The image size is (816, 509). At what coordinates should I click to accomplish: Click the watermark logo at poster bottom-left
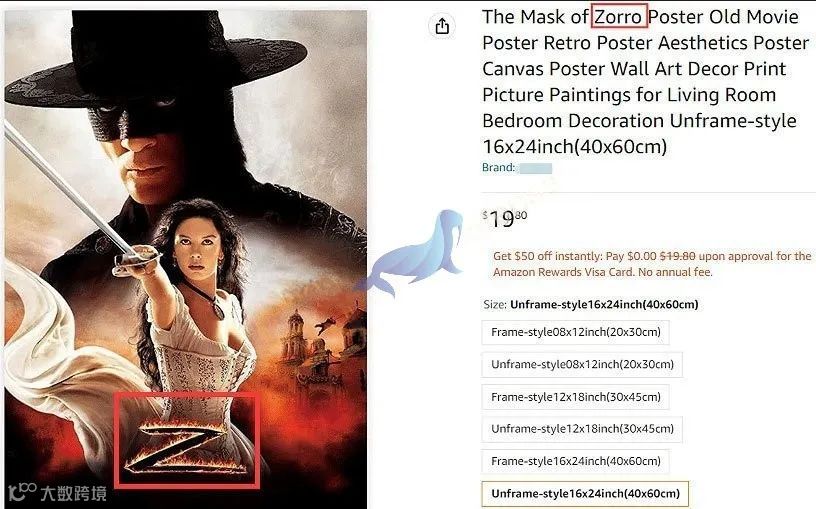pyautogui.click(x=58, y=492)
